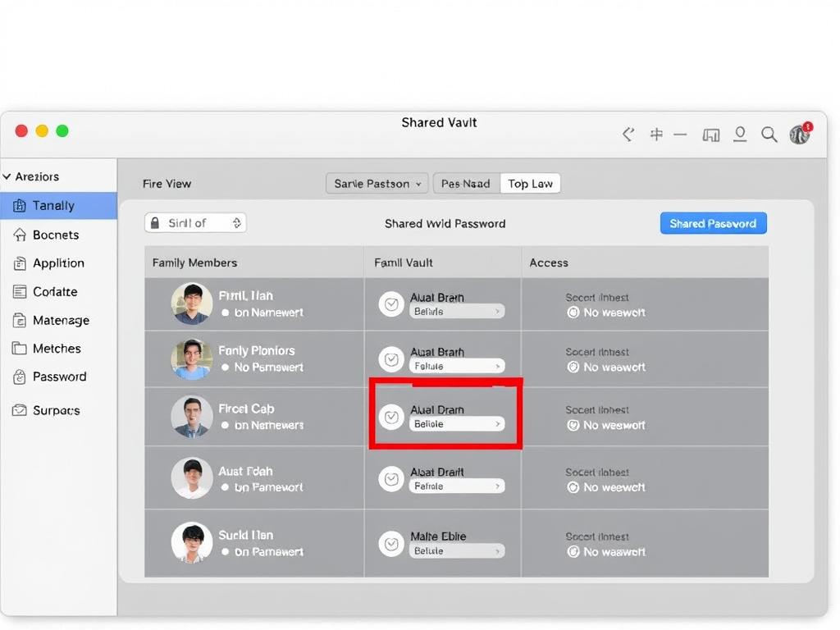
Task: Open Metches in the sidebar
Action: [x=58, y=349]
